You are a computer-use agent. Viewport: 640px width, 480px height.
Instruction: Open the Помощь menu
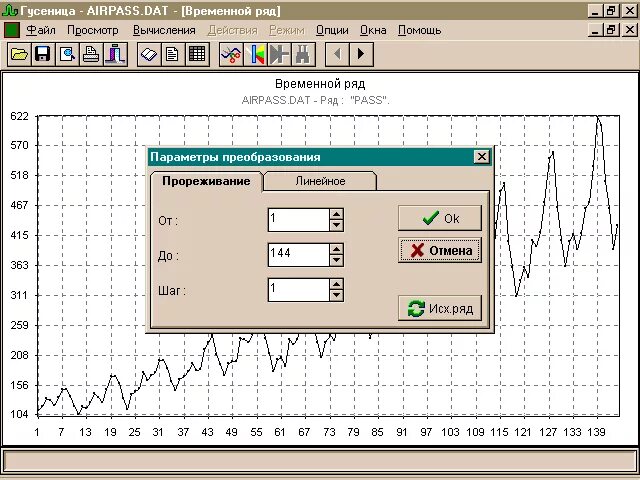click(x=420, y=30)
